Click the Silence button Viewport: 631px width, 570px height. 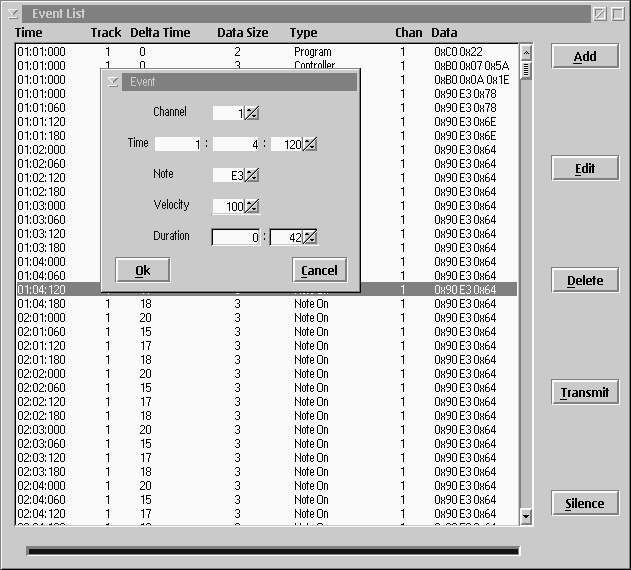[x=585, y=503]
